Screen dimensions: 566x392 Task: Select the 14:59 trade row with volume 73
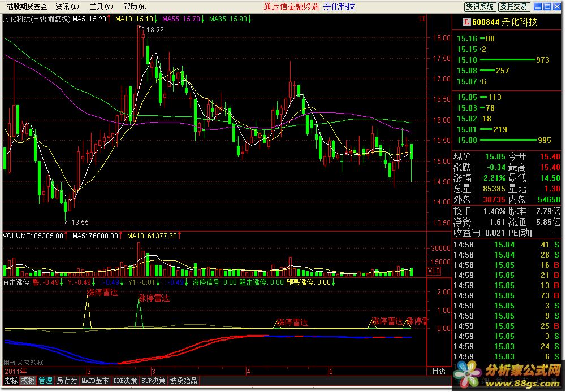point(507,295)
